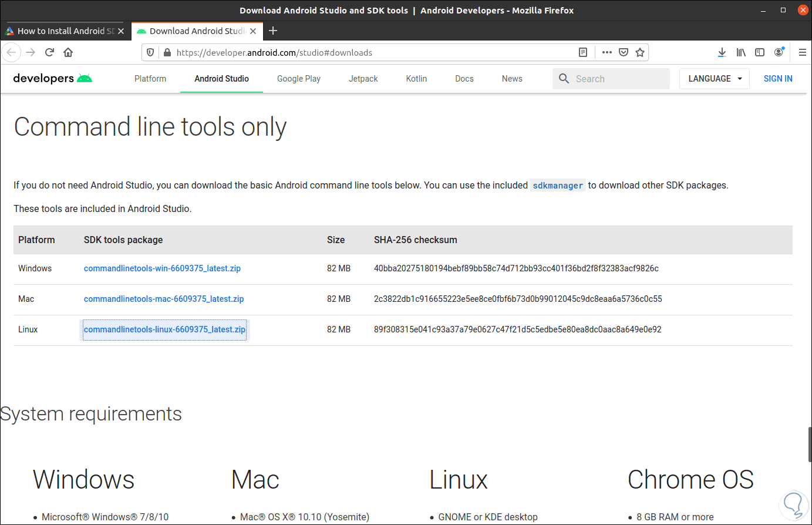Toggle reader view icon in address bar
This screenshot has width=812, height=525.
point(583,52)
